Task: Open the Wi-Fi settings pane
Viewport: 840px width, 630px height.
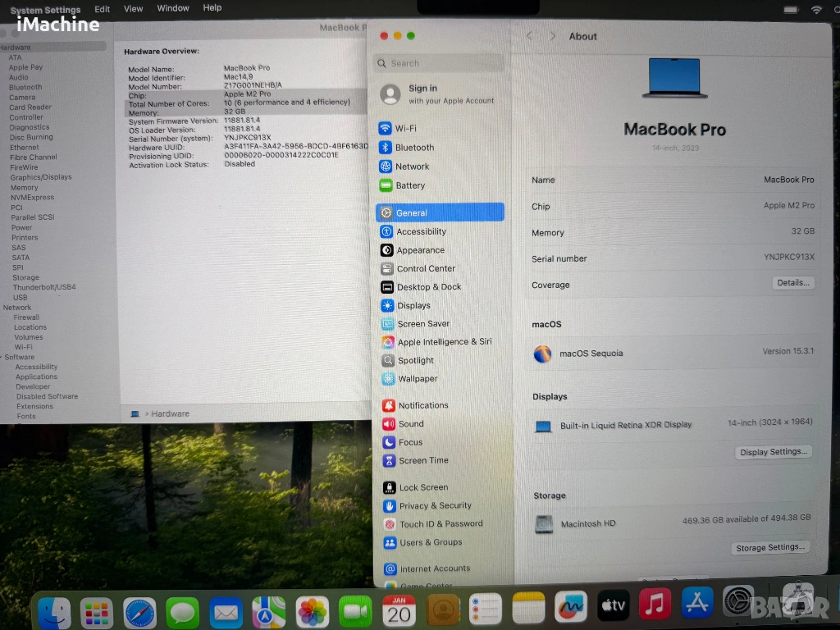Action: 405,129
